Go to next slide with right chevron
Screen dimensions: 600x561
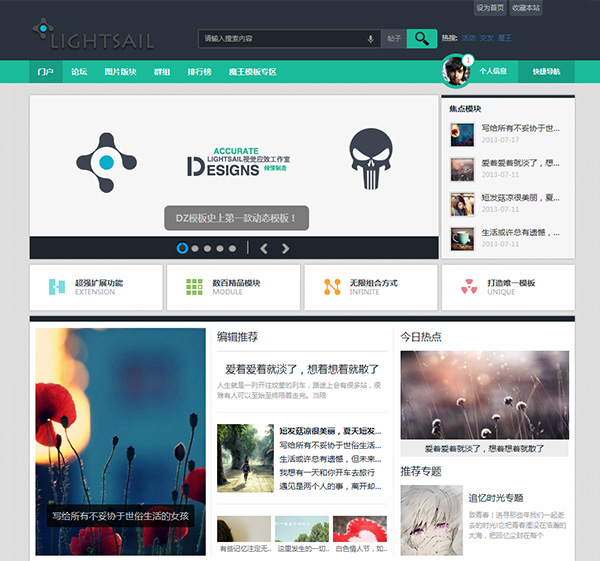286,248
